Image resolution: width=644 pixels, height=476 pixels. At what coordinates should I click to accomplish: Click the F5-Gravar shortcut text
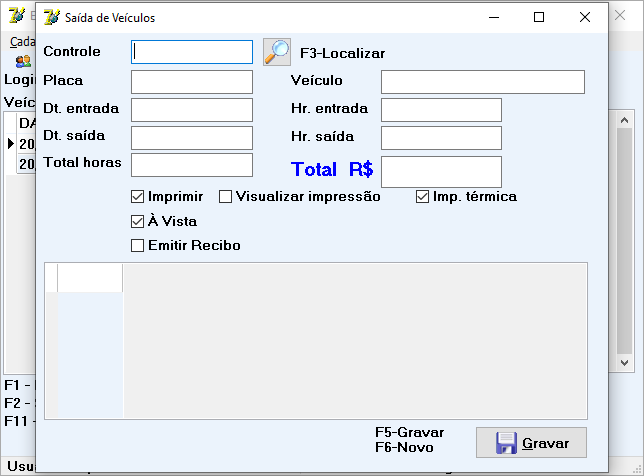[x=409, y=432]
